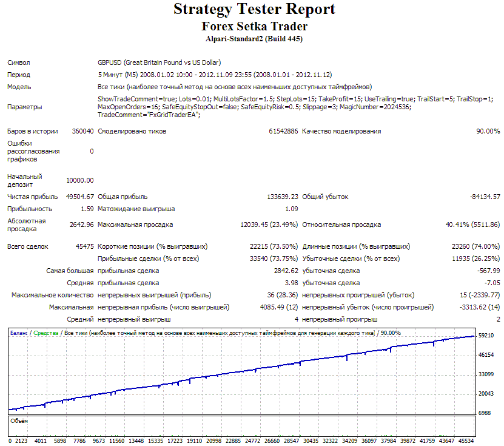Click the net profit '49504.67'

[x=80, y=197]
